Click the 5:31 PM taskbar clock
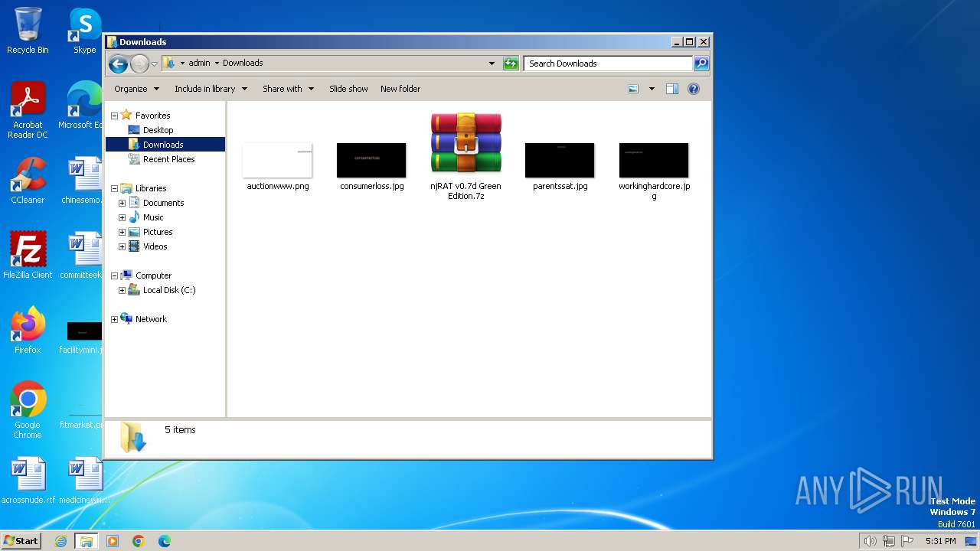 [x=940, y=541]
